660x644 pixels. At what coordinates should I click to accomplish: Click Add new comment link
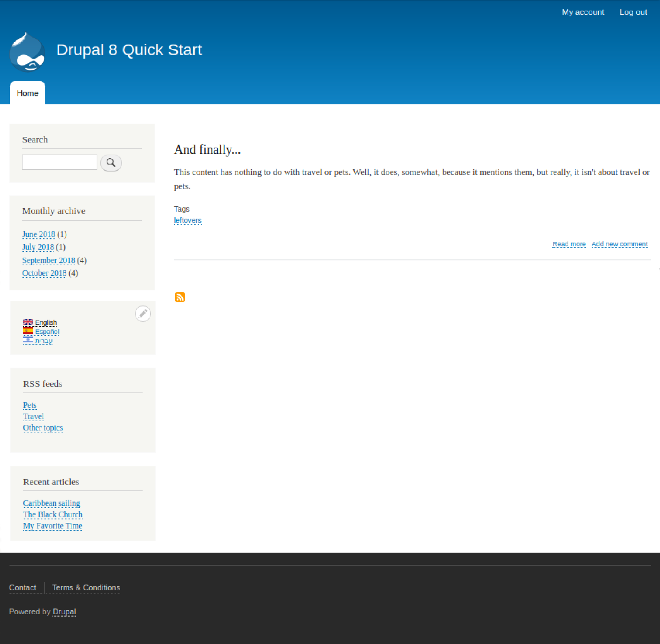[x=619, y=244]
